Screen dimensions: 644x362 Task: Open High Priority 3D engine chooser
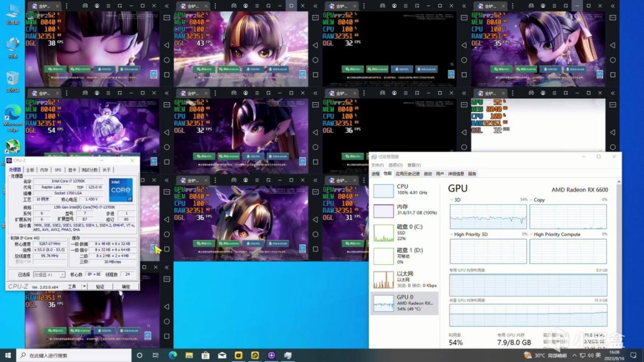pyautogui.click(x=452, y=234)
